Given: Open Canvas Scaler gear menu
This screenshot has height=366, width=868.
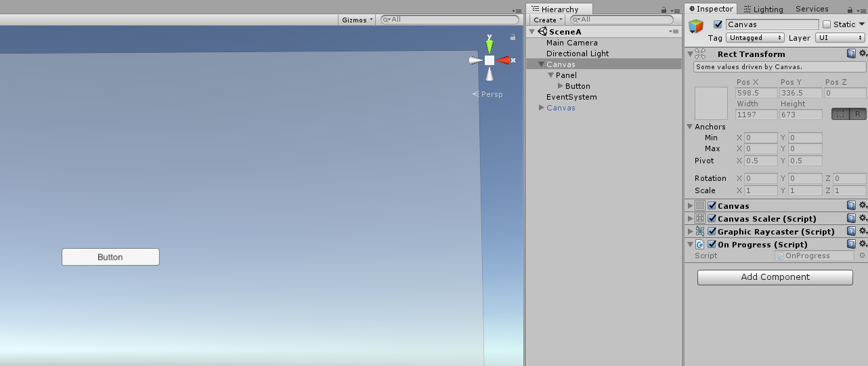Looking at the screenshot, I should 863,218.
